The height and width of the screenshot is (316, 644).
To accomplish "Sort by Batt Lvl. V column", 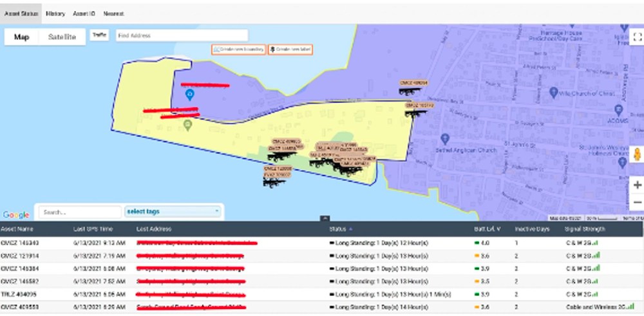I will [x=487, y=229].
